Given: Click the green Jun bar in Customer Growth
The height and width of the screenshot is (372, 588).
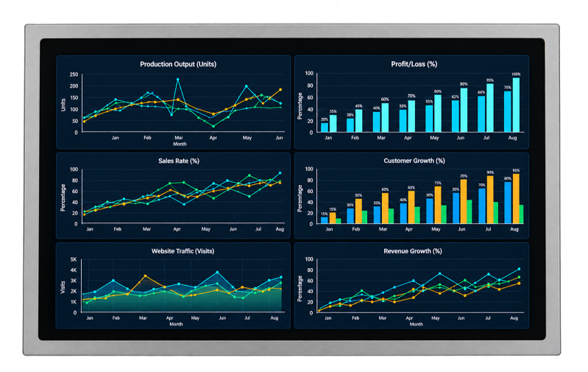Looking at the screenshot, I should 469,211.
